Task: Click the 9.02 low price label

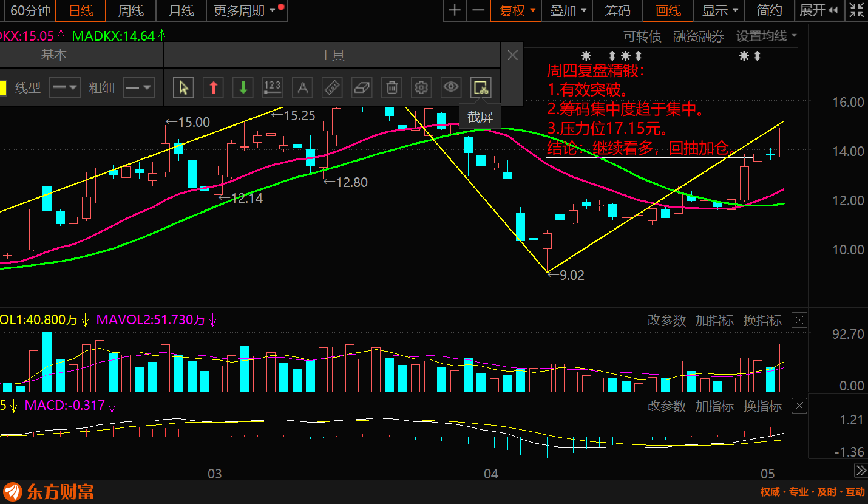Action: point(566,275)
